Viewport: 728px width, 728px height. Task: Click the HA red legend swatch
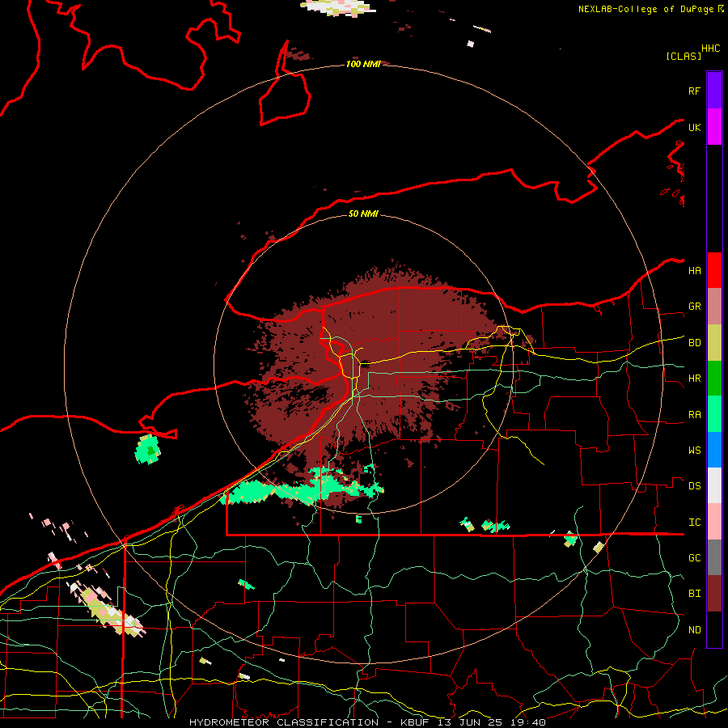[x=714, y=270]
